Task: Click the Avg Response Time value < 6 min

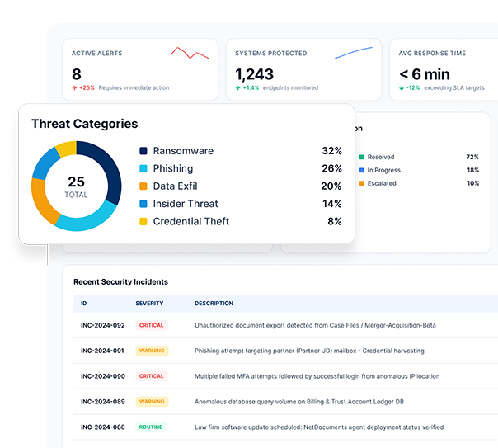Action: [425, 74]
